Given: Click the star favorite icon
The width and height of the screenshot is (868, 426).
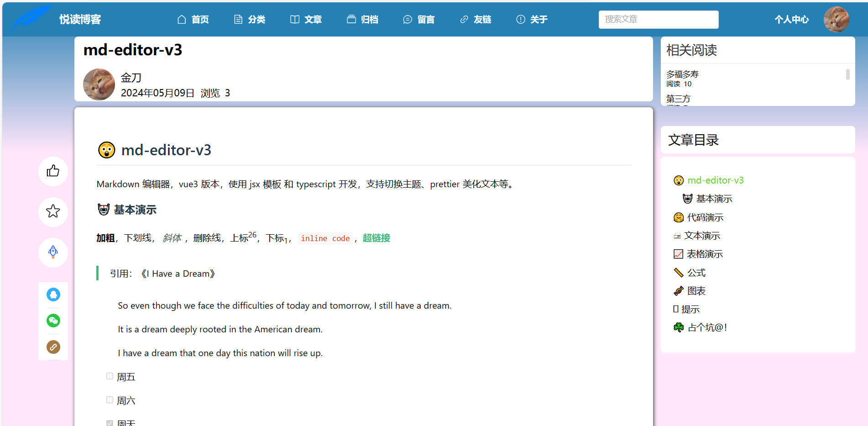Looking at the screenshot, I should click(x=53, y=211).
